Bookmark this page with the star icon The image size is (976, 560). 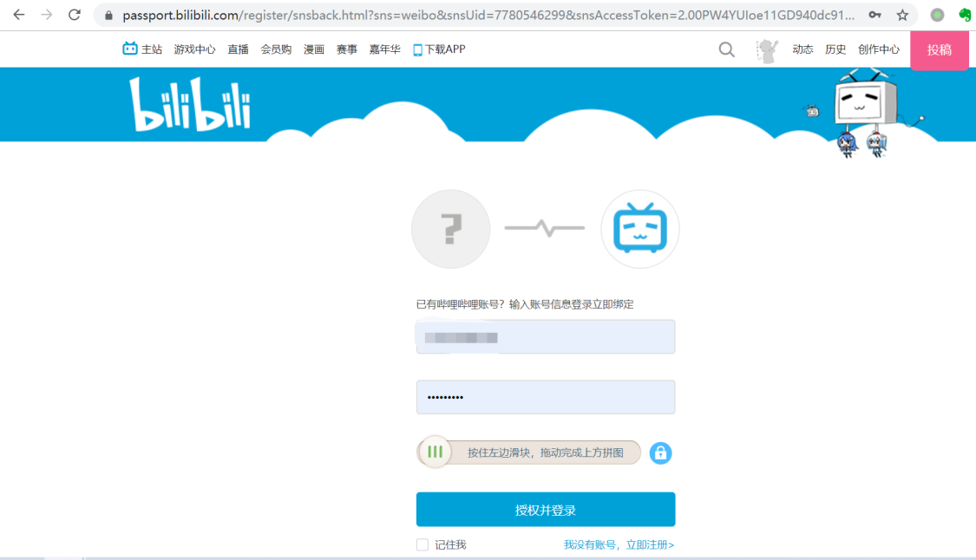[902, 15]
